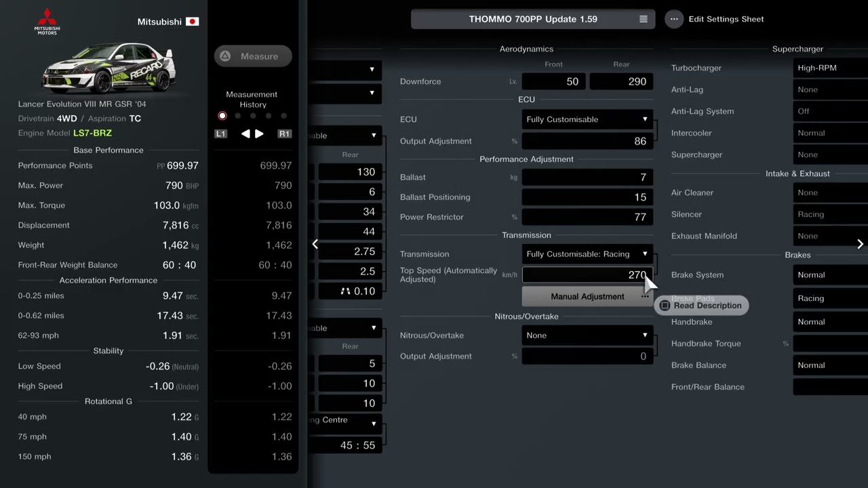Open Brake Pads Racing field
868x488 pixels.
(830, 298)
